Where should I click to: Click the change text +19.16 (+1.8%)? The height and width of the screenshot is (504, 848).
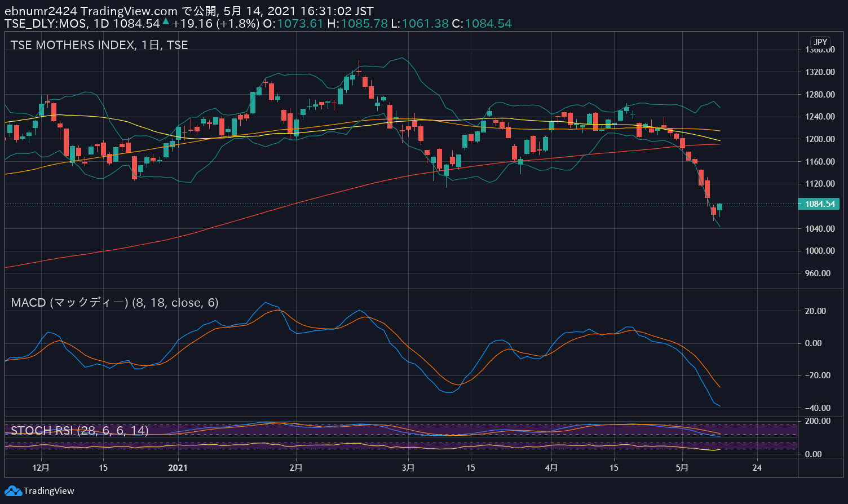(216, 24)
